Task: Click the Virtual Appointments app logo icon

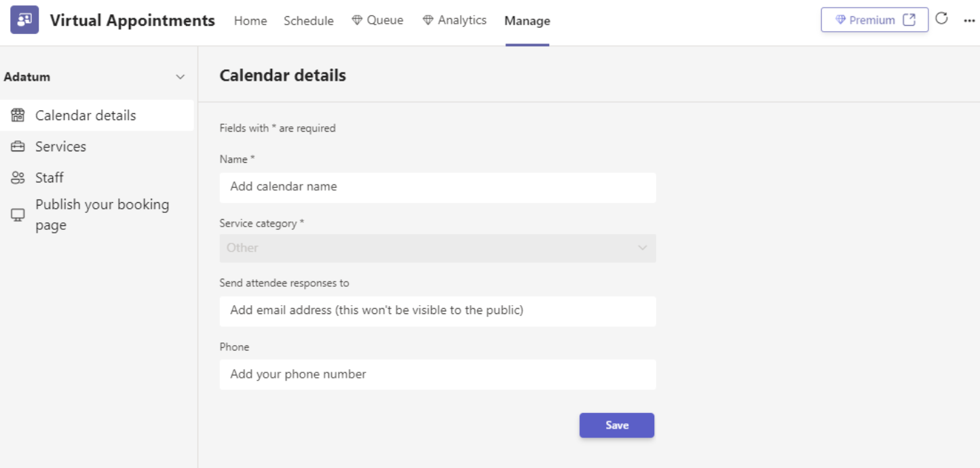Action: [24, 20]
